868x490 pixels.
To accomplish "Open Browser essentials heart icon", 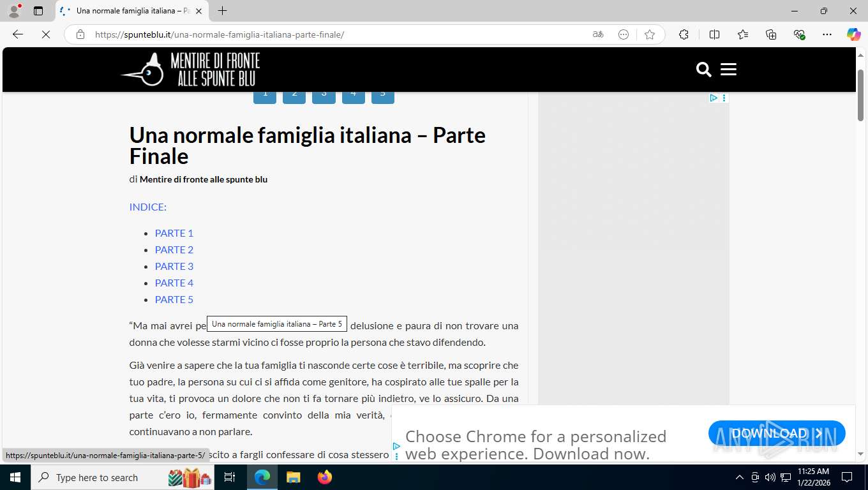I will point(799,34).
